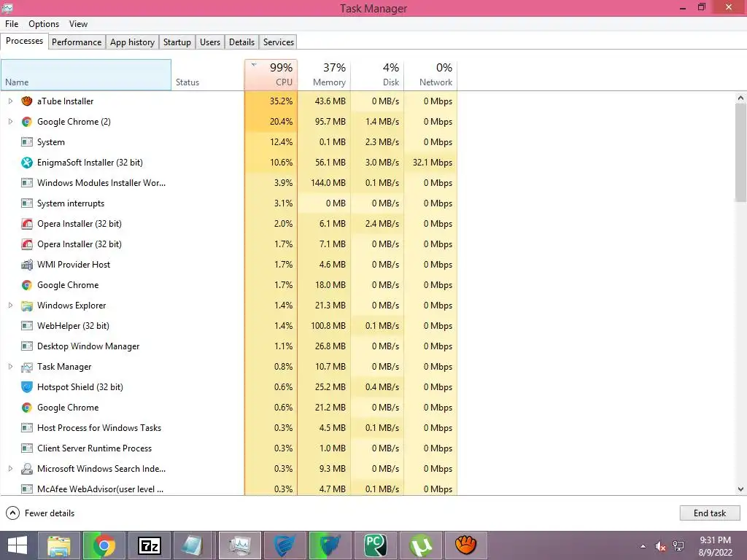Screen dimensions: 747x560
Task: Click the EnigmaSoft Installer process icon
Action: point(27,163)
